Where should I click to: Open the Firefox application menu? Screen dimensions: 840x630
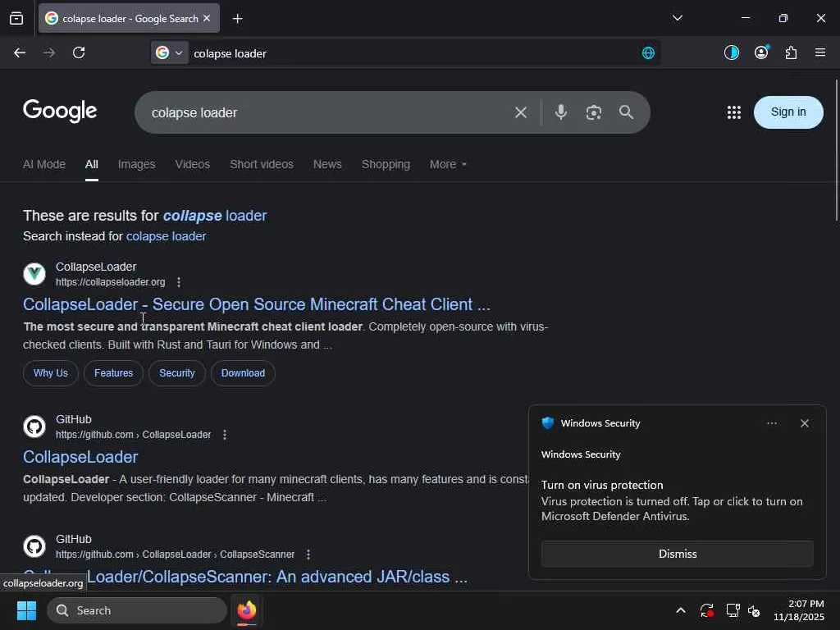[x=820, y=52]
